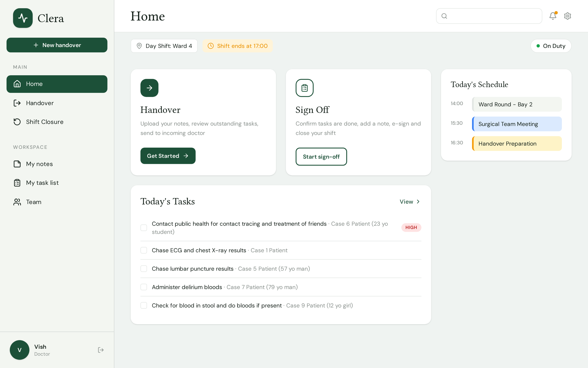Click the HIGH priority badge
588x368 pixels.
click(411, 228)
